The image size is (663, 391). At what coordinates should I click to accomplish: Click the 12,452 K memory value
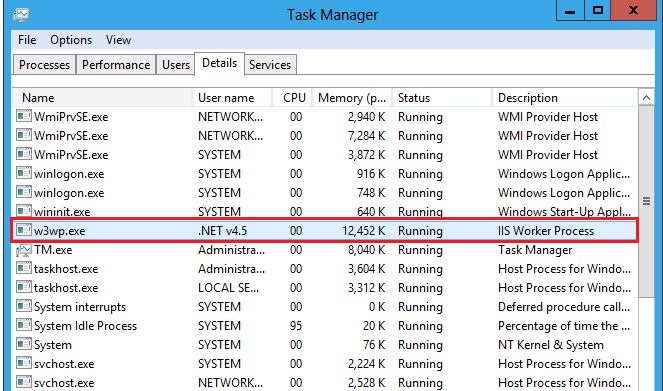click(x=364, y=231)
